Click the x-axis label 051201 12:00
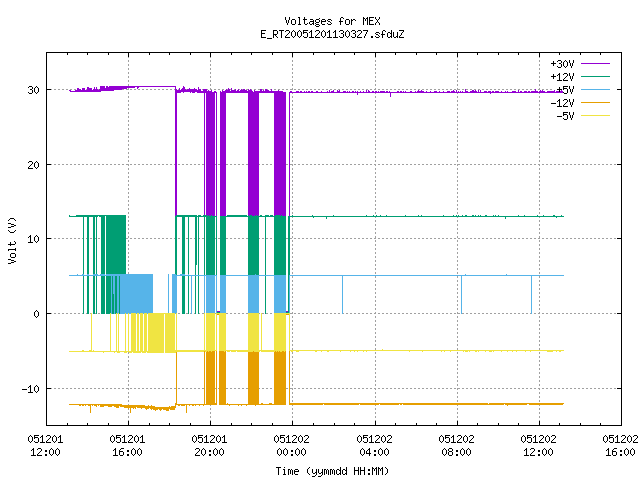640x480 pixels. [x=45, y=446]
